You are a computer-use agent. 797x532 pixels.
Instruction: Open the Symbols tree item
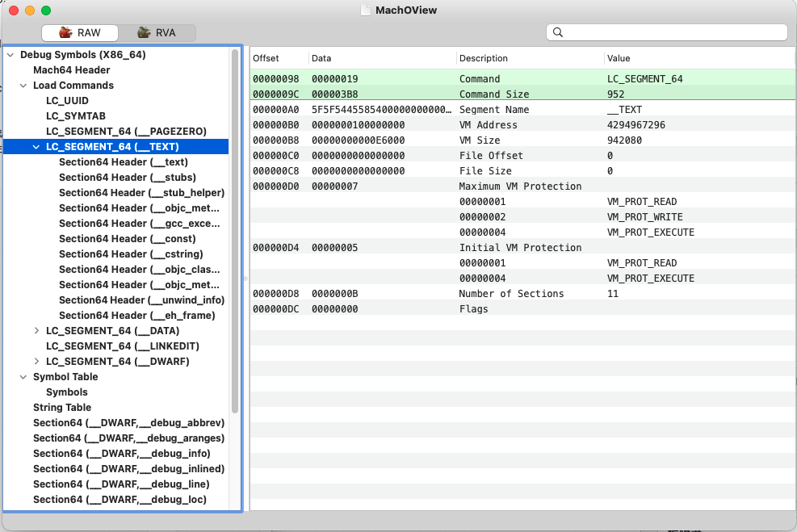click(x=66, y=392)
